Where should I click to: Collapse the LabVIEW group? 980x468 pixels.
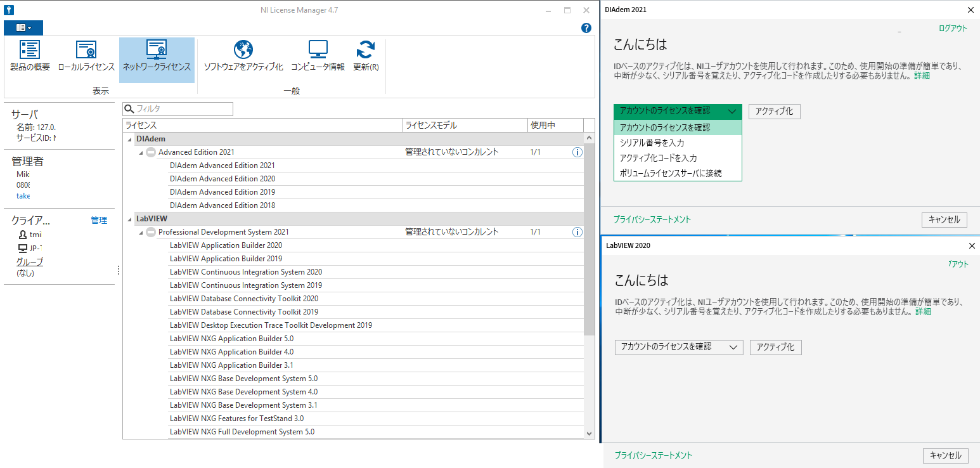click(x=130, y=219)
